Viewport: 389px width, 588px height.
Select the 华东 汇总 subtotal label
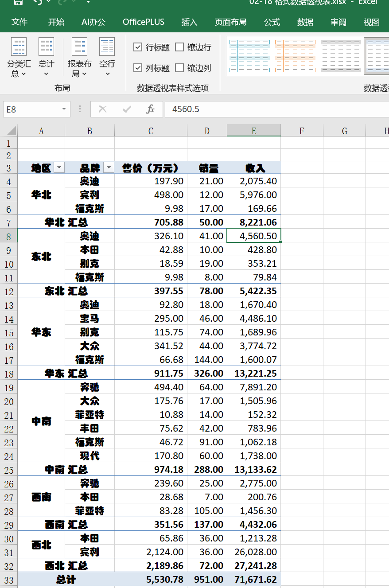pos(66,373)
